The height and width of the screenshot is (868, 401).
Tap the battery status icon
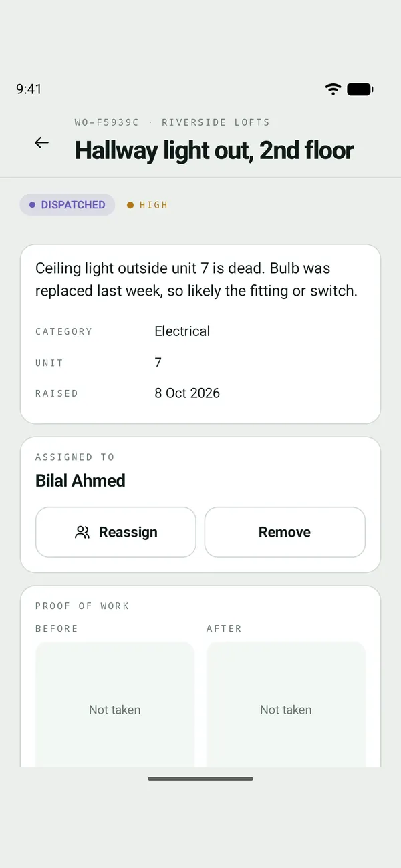[360, 89]
